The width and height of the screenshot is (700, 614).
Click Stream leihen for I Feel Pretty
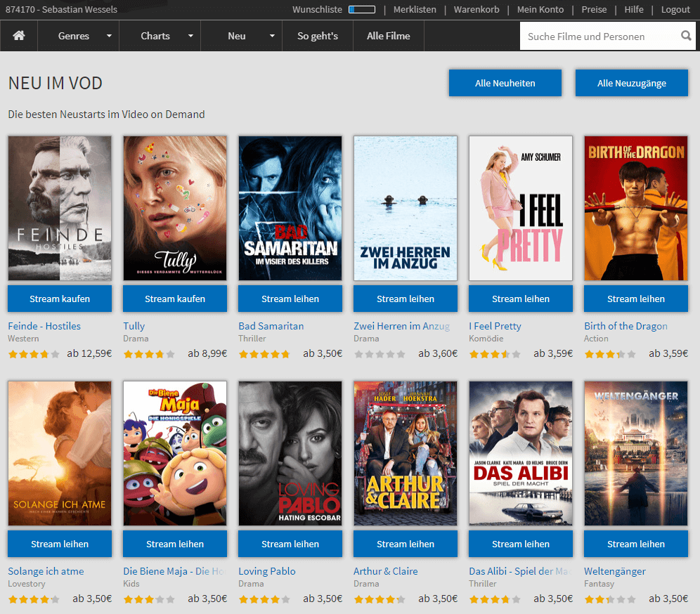click(x=521, y=299)
